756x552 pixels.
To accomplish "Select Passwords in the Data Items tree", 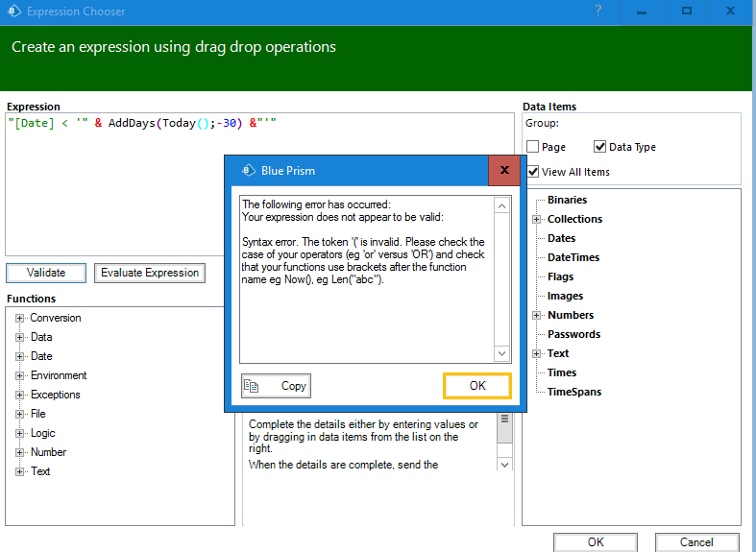I will point(573,334).
